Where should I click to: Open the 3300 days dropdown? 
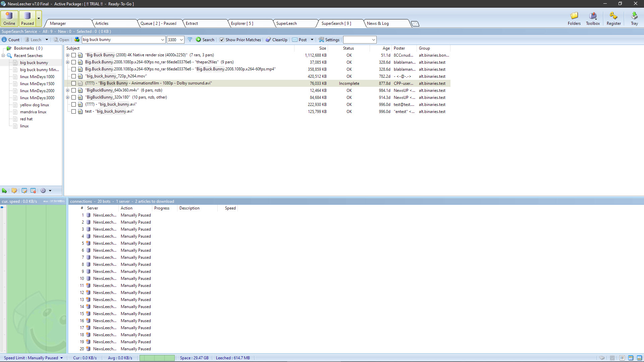181,40
